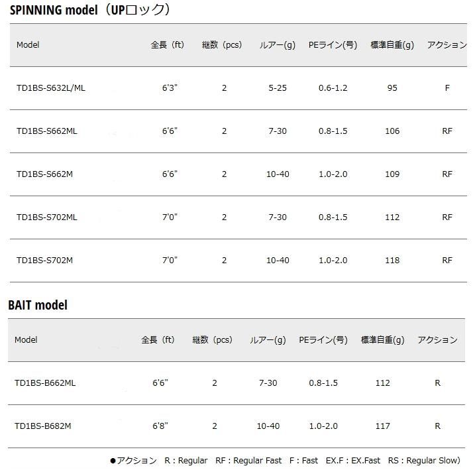
Task: Click the weight value 95
Action: [392, 88]
